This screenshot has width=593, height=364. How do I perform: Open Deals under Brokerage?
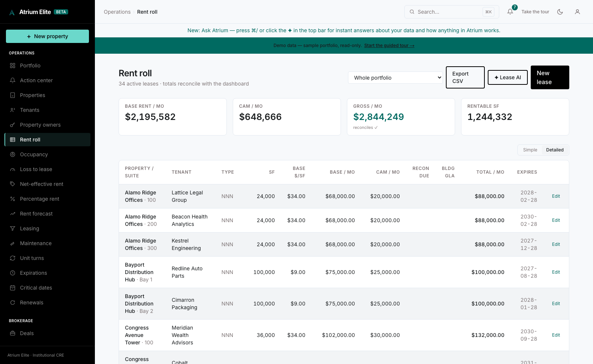[47, 333]
